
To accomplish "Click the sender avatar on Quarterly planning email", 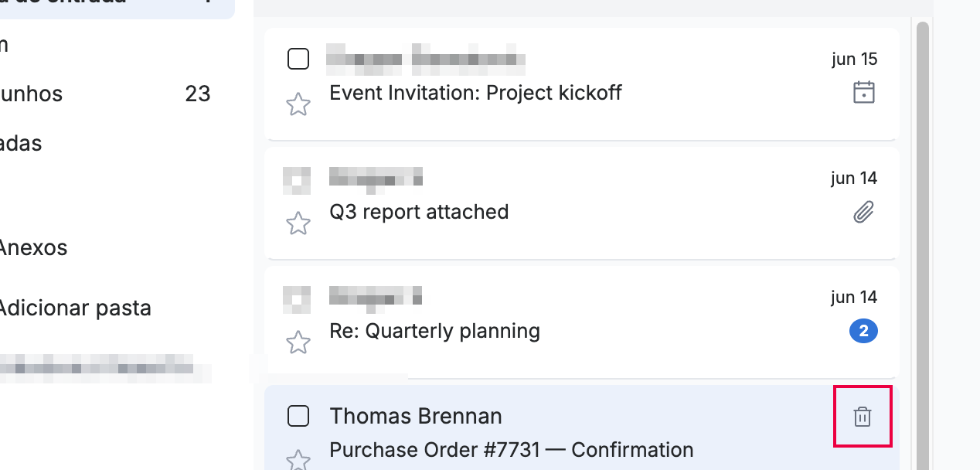I will [297, 300].
